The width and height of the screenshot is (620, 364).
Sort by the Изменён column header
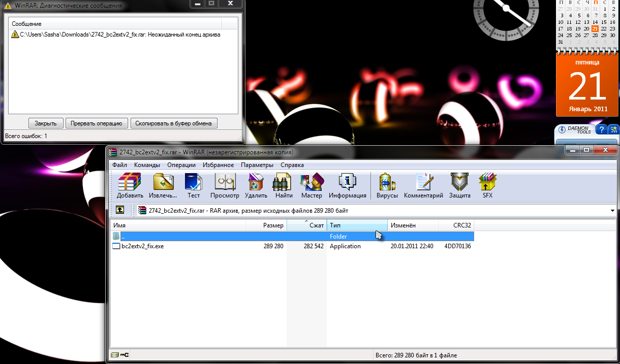pos(413,225)
